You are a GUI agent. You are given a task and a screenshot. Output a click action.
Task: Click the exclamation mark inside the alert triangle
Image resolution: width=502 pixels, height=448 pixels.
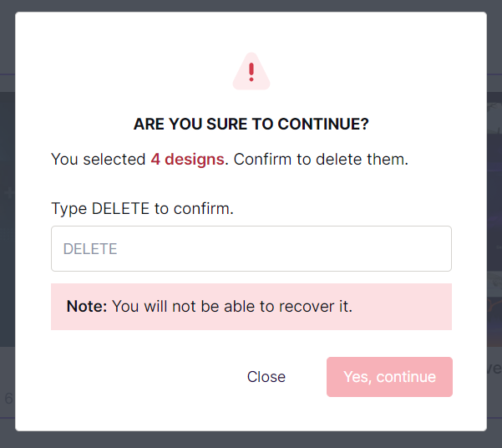(251, 72)
